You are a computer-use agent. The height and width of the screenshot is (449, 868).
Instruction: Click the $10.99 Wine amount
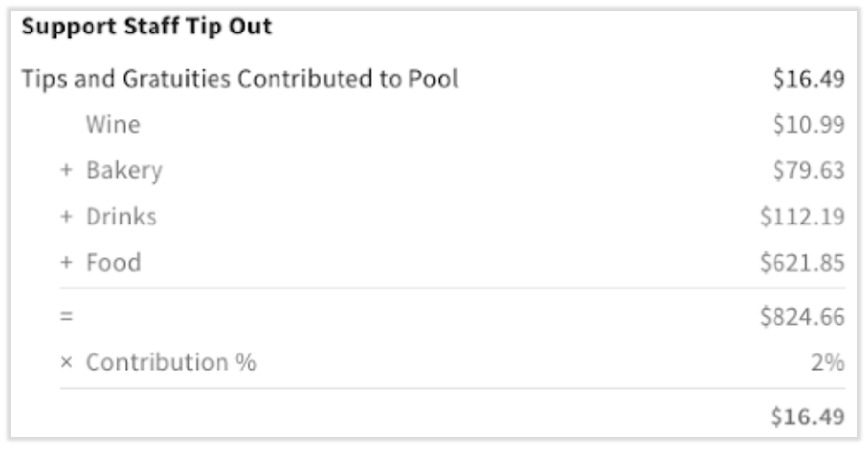pyautogui.click(x=808, y=125)
